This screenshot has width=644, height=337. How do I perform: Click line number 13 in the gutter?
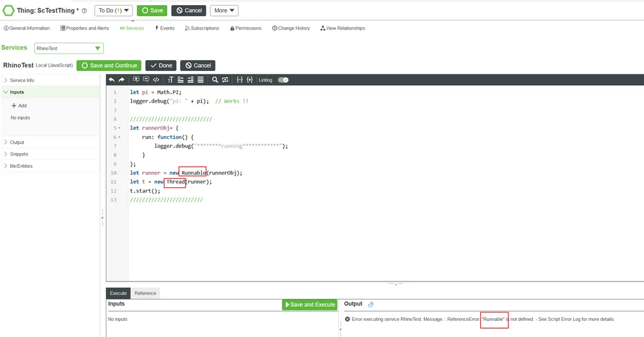pos(114,199)
